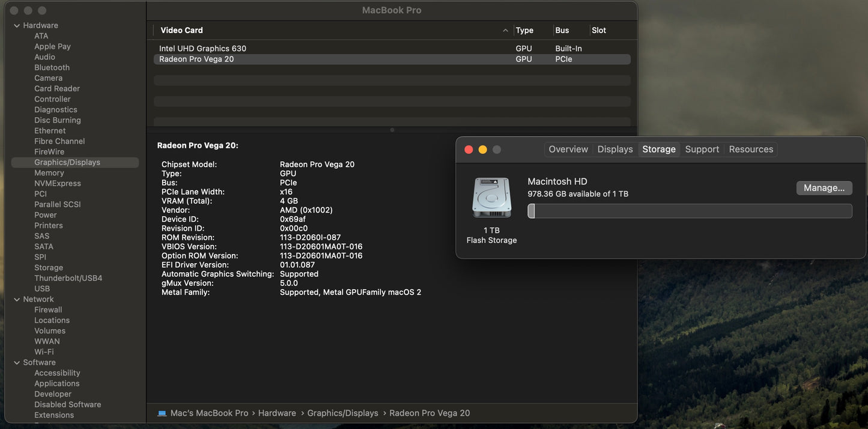Switch to the Overview tab
The height and width of the screenshot is (429, 868).
tap(568, 150)
